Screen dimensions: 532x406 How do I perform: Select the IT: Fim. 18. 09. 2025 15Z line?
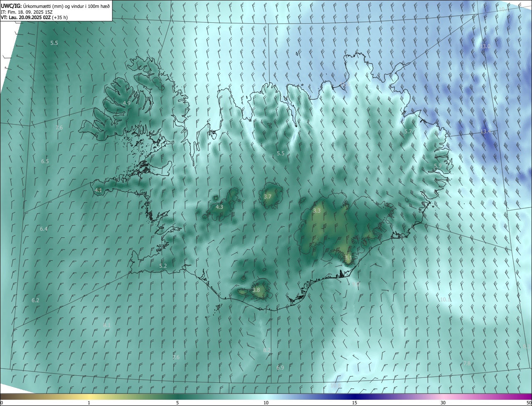coord(27,12)
